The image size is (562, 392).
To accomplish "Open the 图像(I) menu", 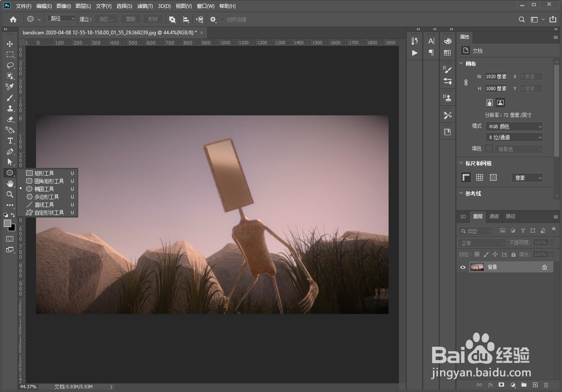I will point(64,6).
